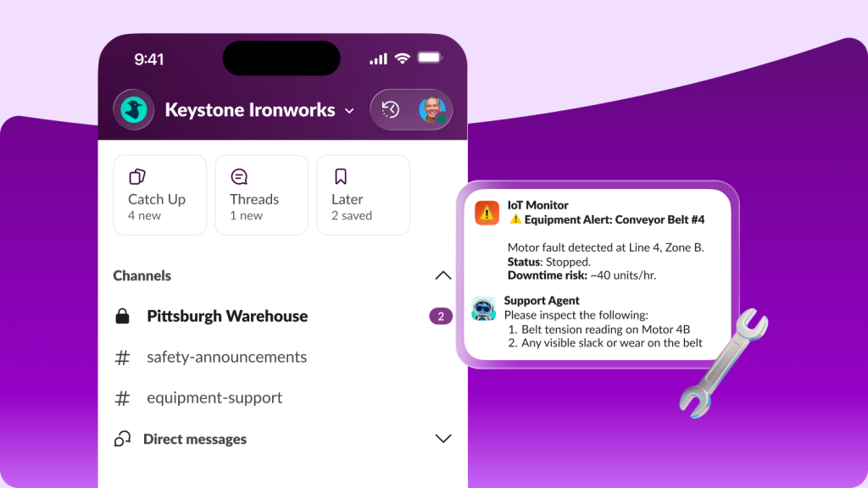This screenshot has height=488, width=868.
Task: Open the equipment-support channel
Action: (x=282, y=398)
